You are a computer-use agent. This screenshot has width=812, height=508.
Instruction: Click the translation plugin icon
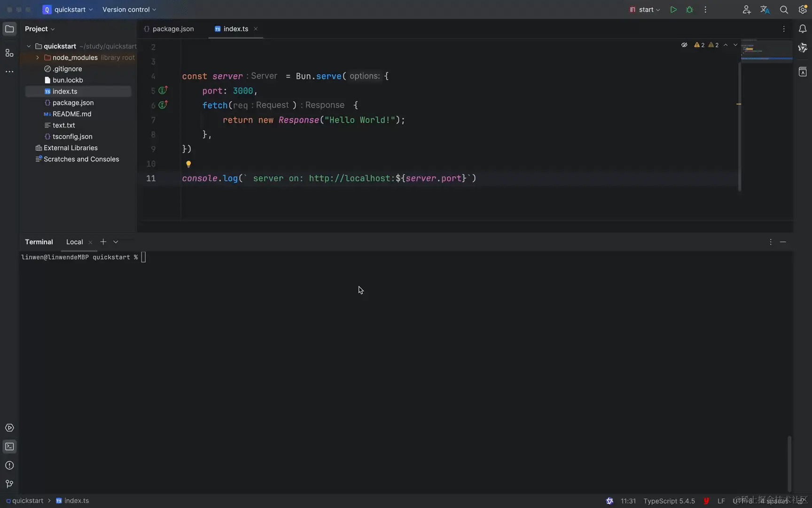tap(765, 9)
